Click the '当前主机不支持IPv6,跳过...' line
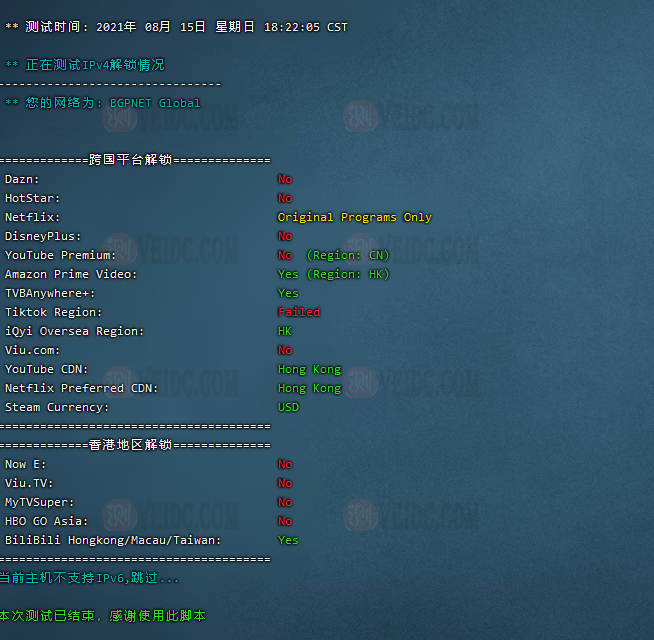This screenshot has height=640, width=654. pyautogui.click(x=89, y=578)
